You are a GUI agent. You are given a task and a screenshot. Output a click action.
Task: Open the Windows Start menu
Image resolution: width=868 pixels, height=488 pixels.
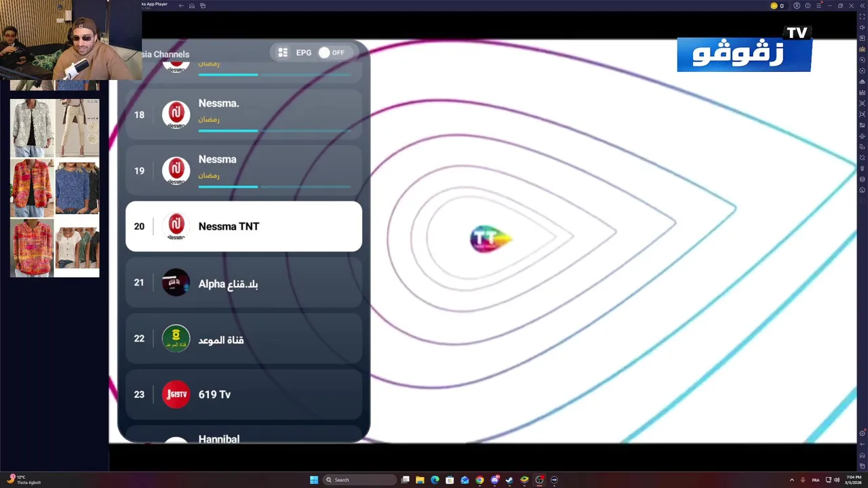click(x=314, y=480)
